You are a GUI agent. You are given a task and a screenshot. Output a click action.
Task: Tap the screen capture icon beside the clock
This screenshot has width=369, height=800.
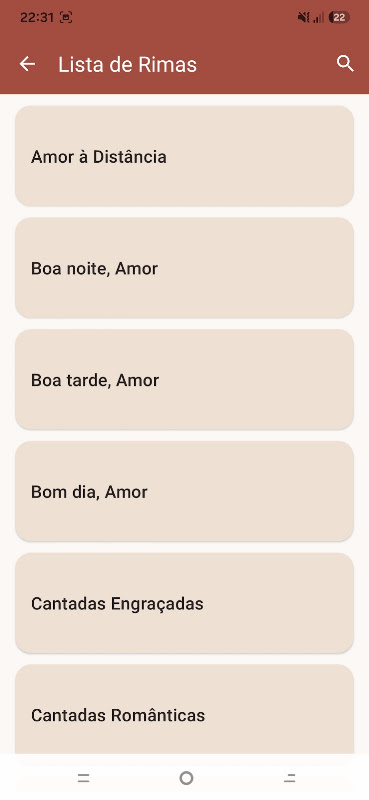[66, 17]
